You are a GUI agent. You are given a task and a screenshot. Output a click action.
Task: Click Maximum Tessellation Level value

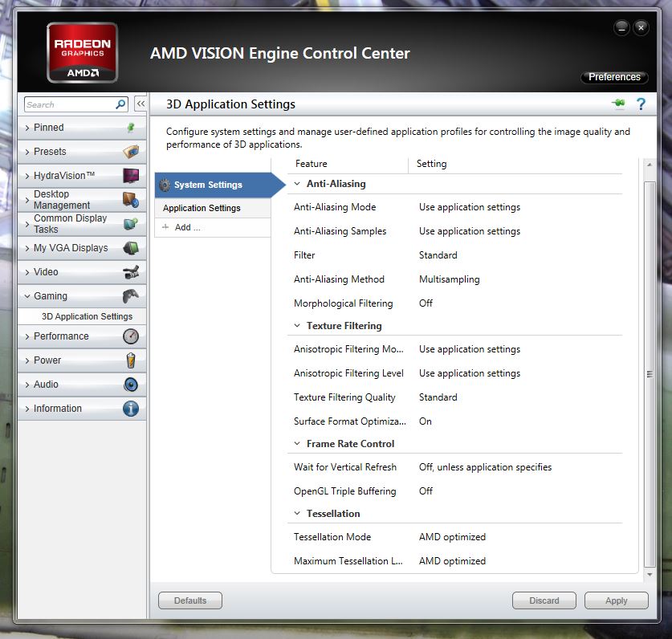click(452, 560)
